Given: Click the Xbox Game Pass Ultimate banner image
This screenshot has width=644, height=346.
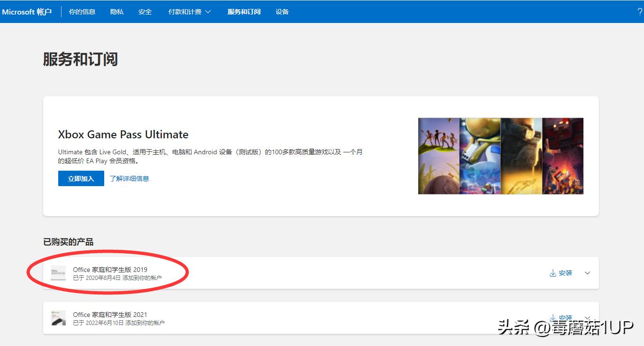Looking at the screenshot, I should [x=500, y=155].
